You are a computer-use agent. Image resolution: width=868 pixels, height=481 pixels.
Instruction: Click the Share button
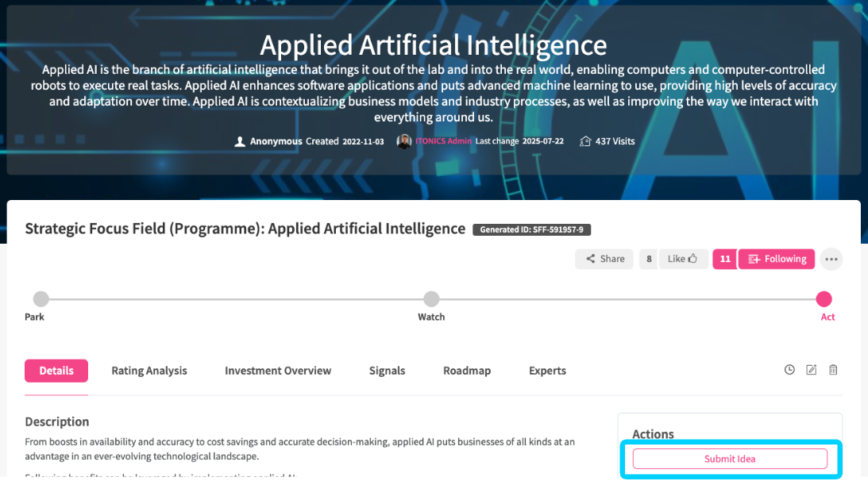pyautogui.click(x=604, y=259)
